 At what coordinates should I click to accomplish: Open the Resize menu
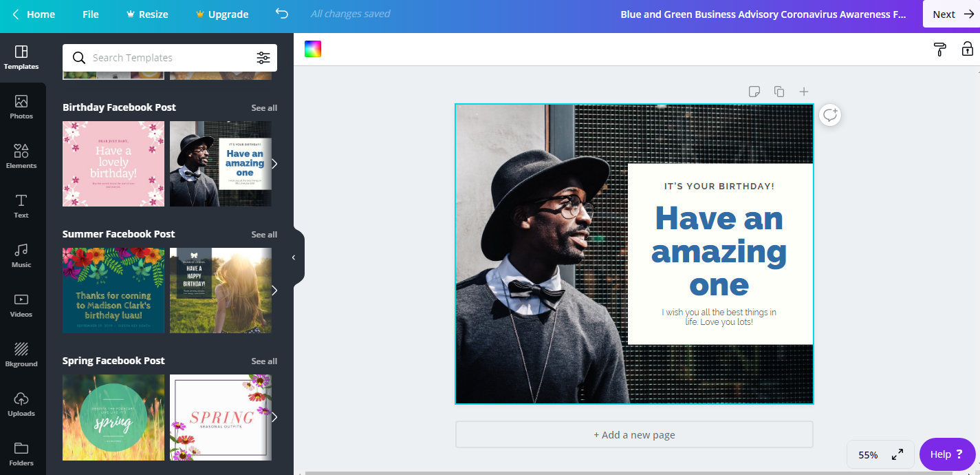click(148, 14)
